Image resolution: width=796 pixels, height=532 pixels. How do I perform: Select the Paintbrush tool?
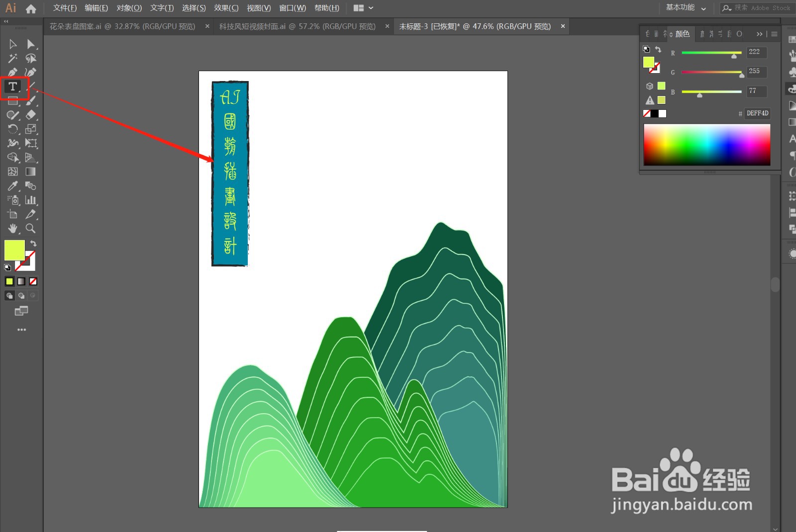pyautogui.click(x=31, y=101)
